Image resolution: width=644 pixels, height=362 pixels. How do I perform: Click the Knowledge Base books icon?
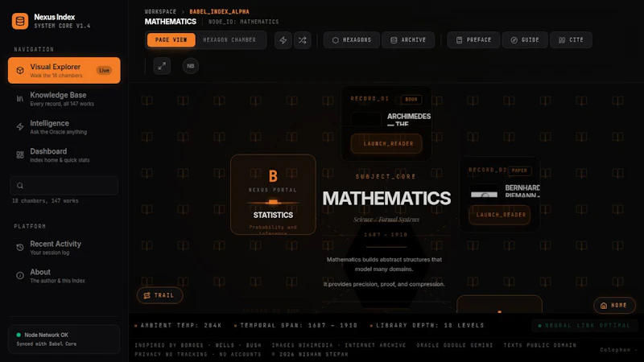(19, 98)
